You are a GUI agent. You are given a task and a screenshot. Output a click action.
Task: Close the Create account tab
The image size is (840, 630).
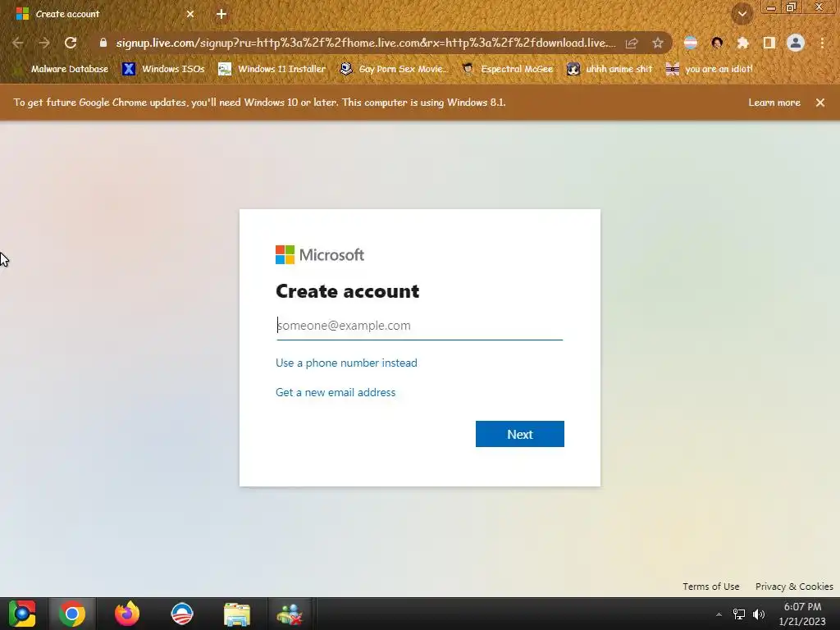190,14
